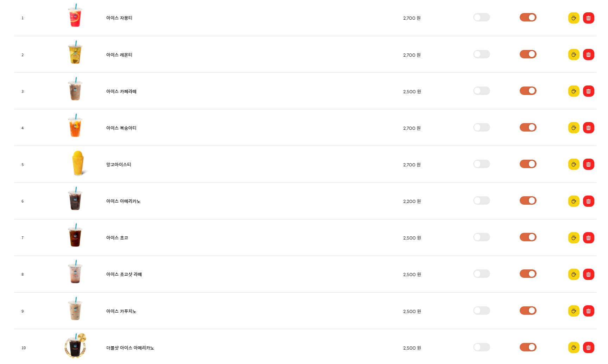Click the yellow cup icon for 아이스 아메리카노
The height and width of the screenshot is (364, 608).
coord(574,201)
